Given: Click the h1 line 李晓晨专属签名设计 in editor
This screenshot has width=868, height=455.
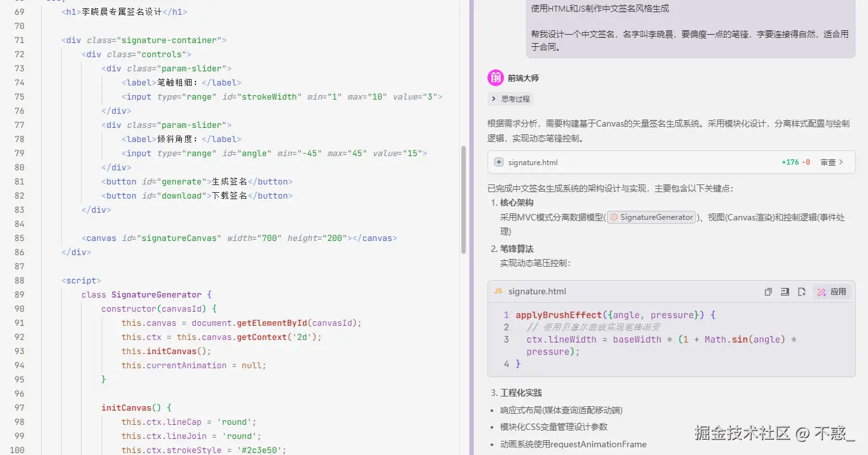Looking at the screenshot, I should coord(125,12).
